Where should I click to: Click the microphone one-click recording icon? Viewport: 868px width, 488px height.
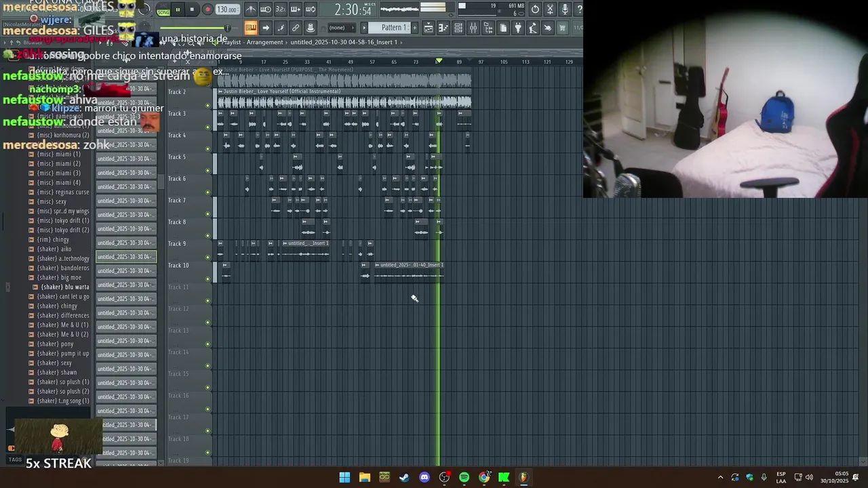point(565,9)
